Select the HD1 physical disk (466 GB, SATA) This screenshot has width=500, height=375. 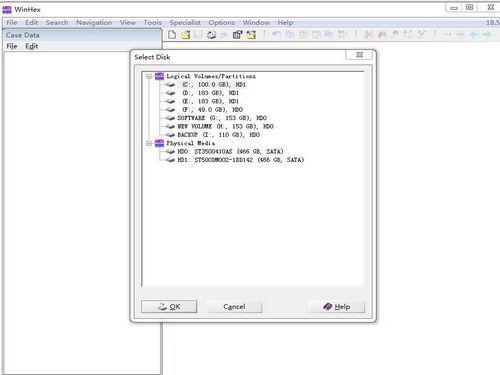[x=240, y=160]
